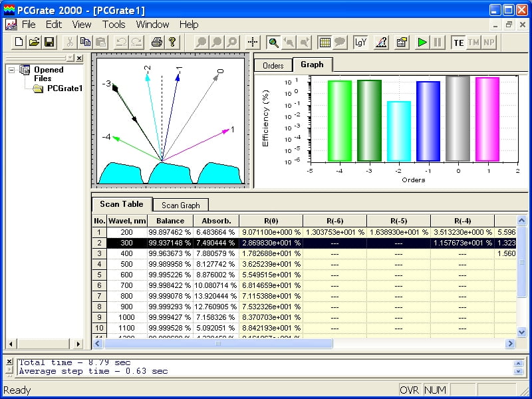Screen dimensions: 532x399
Task: Collapse the Opened Files tree node
Action: 12,70
